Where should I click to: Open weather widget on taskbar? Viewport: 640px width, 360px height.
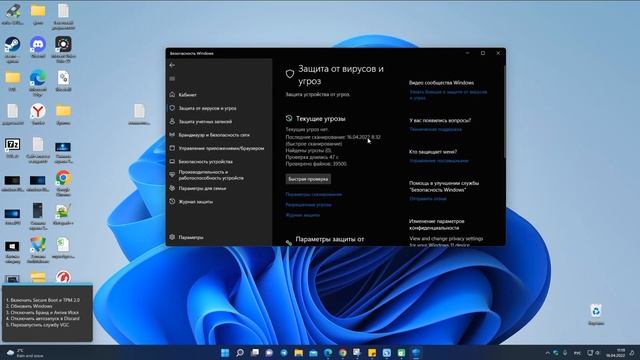pyautogui.click(x=25, y=353)
